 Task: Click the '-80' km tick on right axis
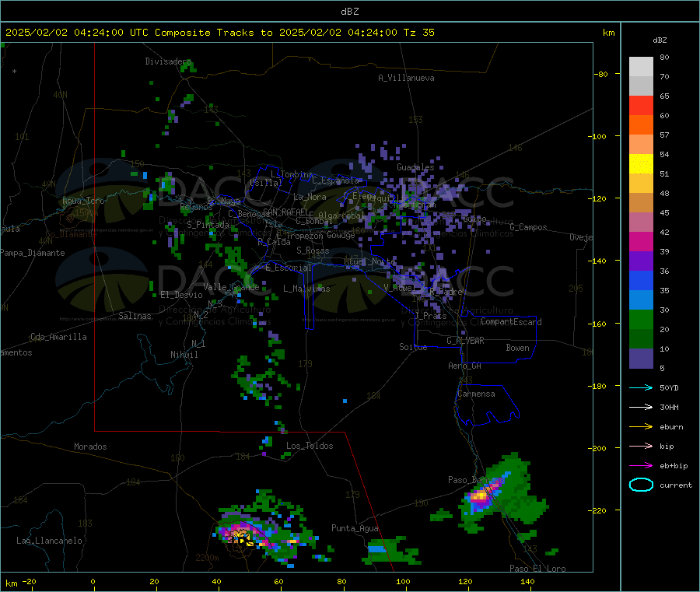tap(601, 74)
